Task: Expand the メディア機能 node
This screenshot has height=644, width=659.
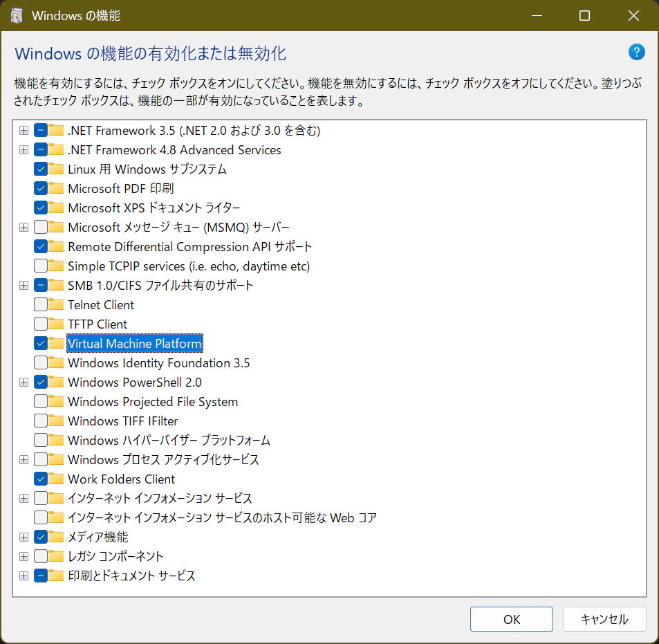Action: [x=24, y=536]
